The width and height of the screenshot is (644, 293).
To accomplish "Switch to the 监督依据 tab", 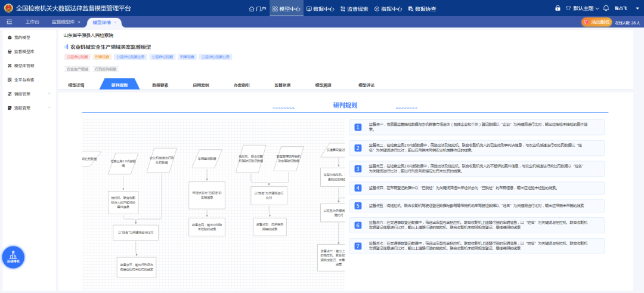I will pyautogui.click(x=282, y=85).
